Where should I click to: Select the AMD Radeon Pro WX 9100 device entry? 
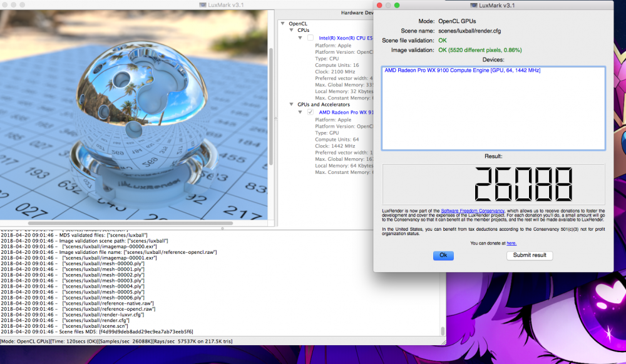pyautogui.click(x=463, y=70)
